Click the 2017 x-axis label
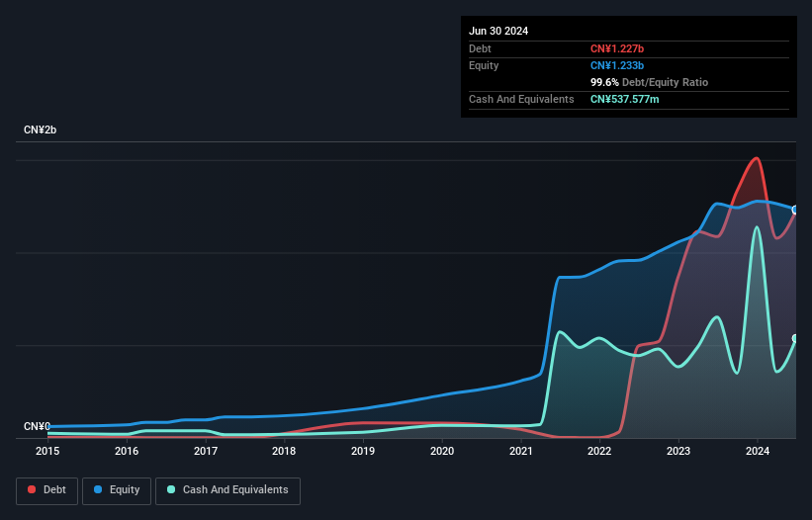Image resolution: width=812 pixels, height=520 pixels. click(206, 451)
